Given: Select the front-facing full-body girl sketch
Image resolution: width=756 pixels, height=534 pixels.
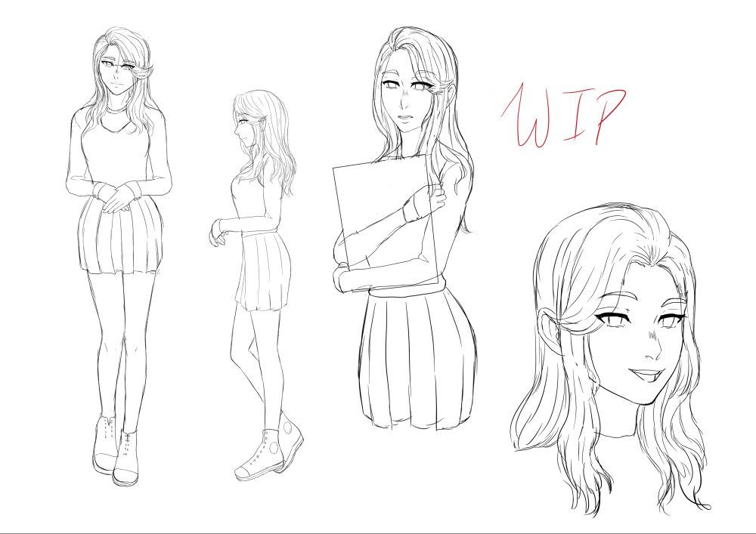Looking at the screenshot, I should [x=119, y=256].
